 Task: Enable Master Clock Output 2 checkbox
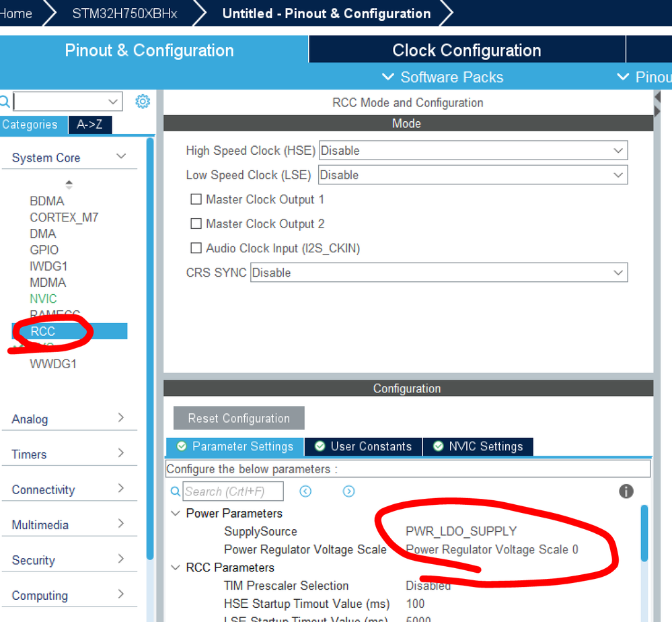[x=196, y=223]
